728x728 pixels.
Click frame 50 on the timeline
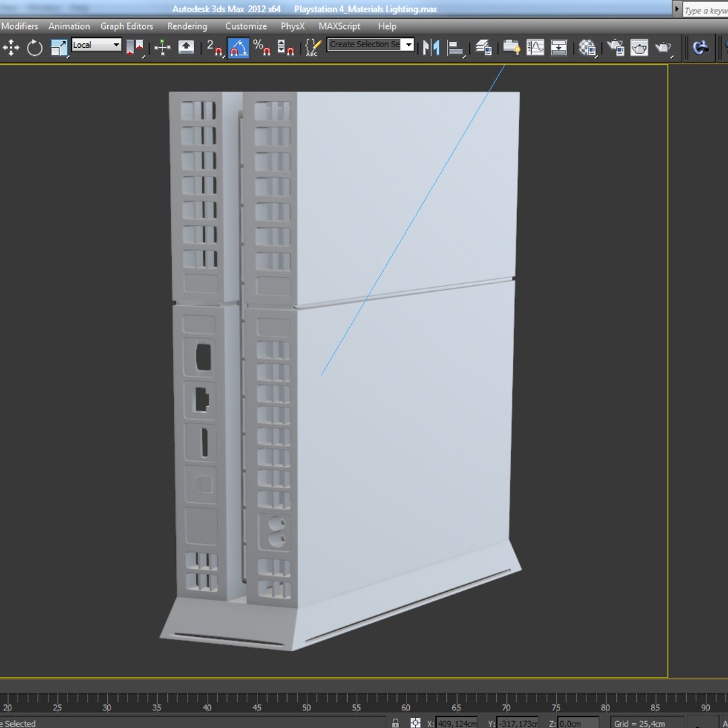pos(307,708)
